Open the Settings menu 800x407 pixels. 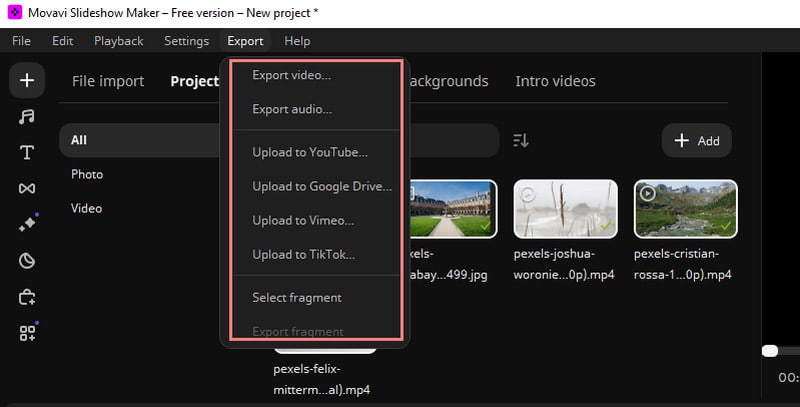pyautogui.click(x=186, y=41)
